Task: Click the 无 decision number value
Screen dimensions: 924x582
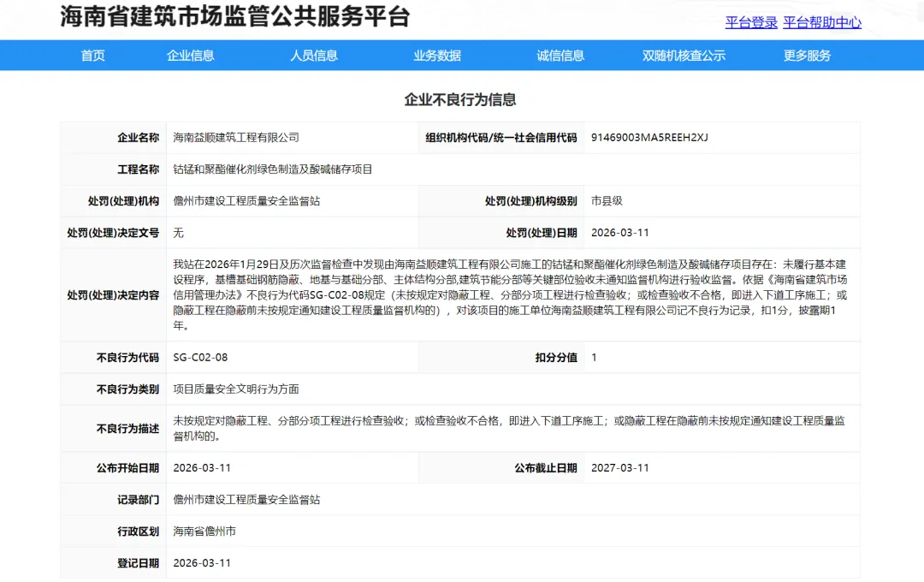Action: 178,233
